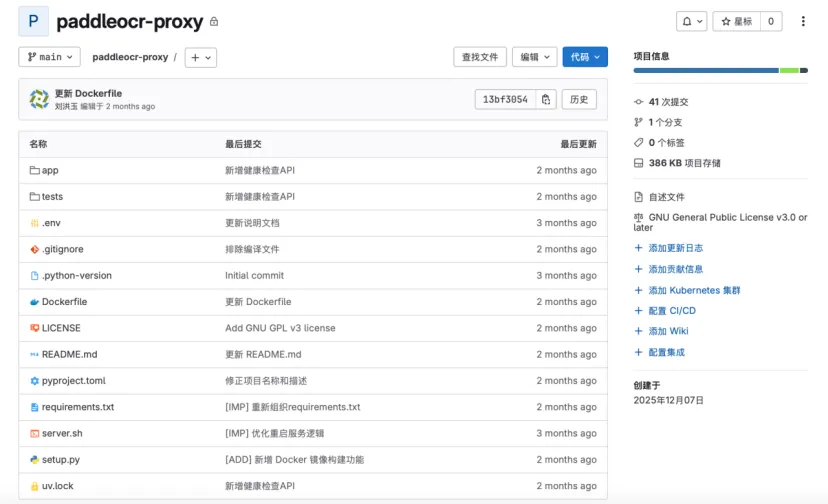Open the pyproject.toml file name
Image resolution: width=828 pixels, height=504 pixels.
74,381
